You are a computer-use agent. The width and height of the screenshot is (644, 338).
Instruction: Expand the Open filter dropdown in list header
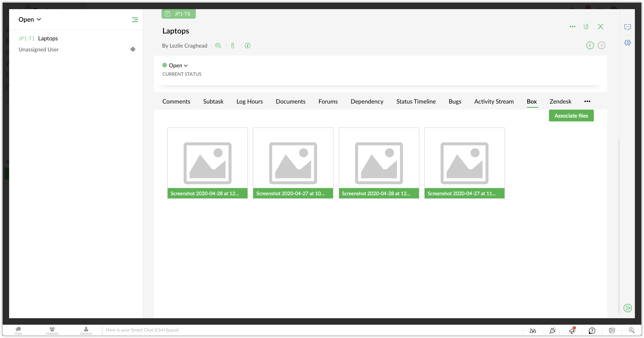click(x=30, y=20)
